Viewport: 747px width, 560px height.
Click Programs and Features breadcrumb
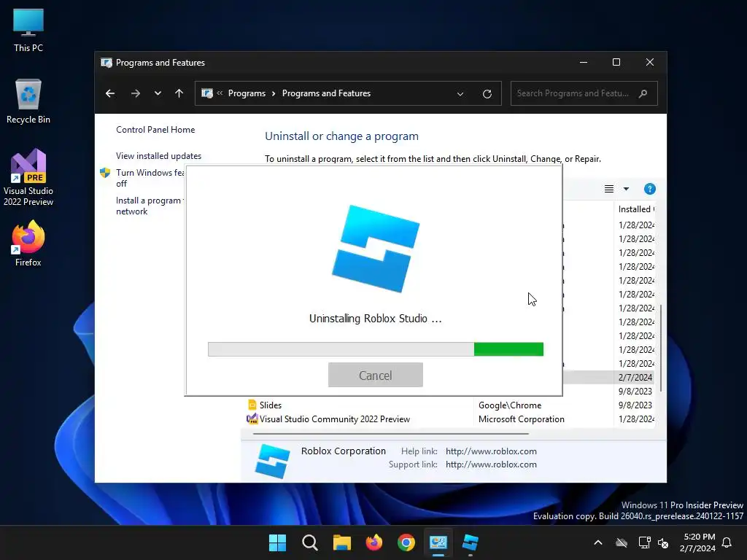tap(326, 93)
